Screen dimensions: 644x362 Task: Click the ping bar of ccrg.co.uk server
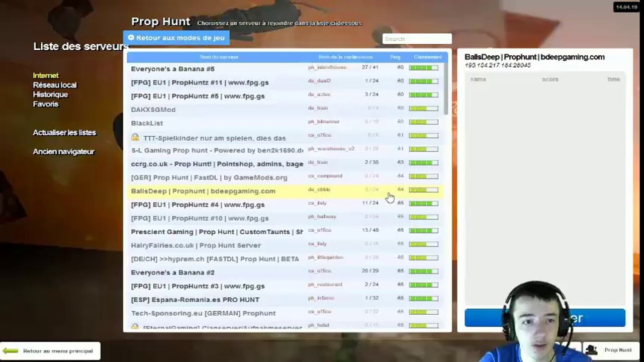point(424,163)
